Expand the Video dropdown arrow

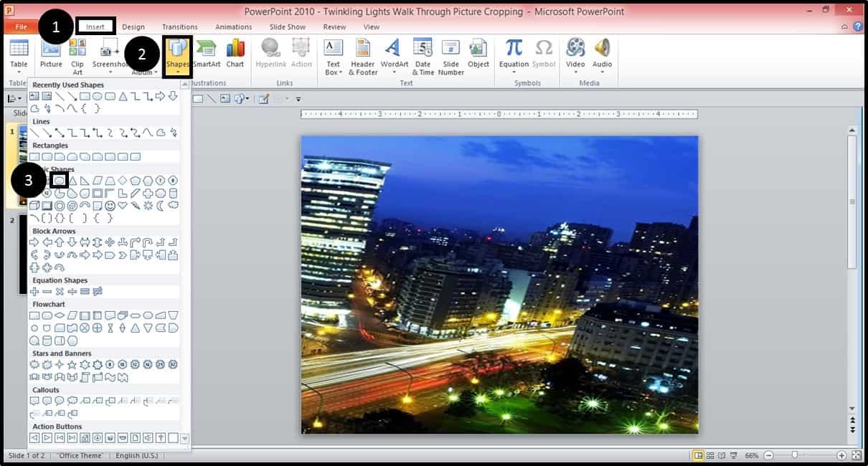[575, 72]
